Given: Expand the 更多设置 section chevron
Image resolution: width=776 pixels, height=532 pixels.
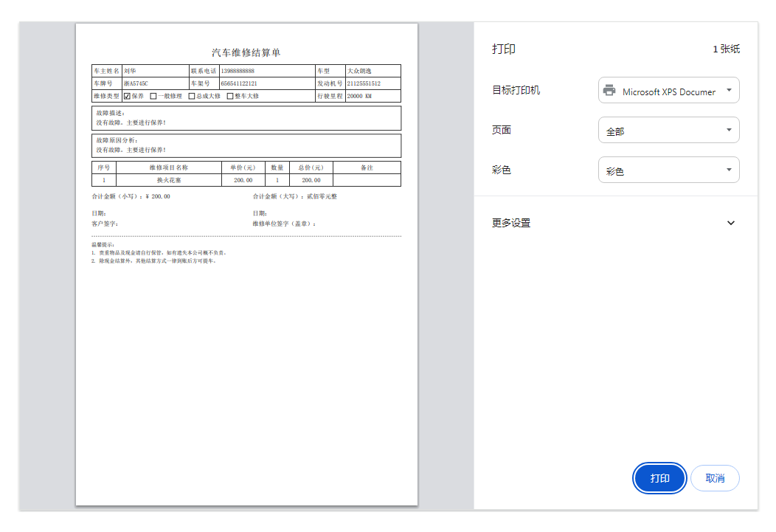Looking at the screenshot, I should pyautogui.click(x=730, y=223).
